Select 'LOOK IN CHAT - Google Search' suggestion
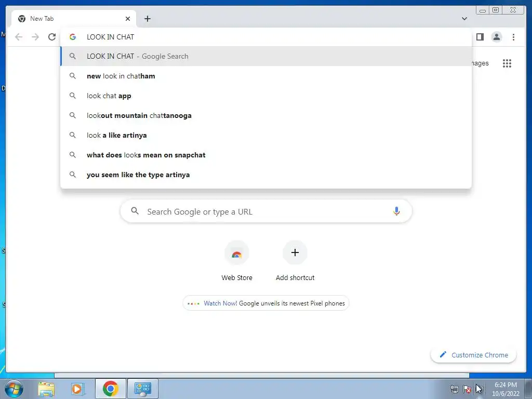Screen dimensions: 532x399 (265, 56)
